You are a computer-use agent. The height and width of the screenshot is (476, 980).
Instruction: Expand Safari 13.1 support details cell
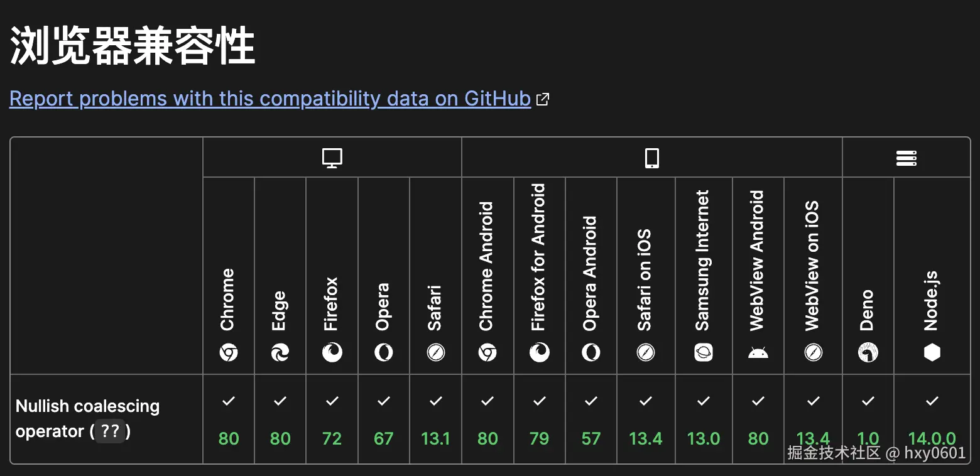click(435, 438)
